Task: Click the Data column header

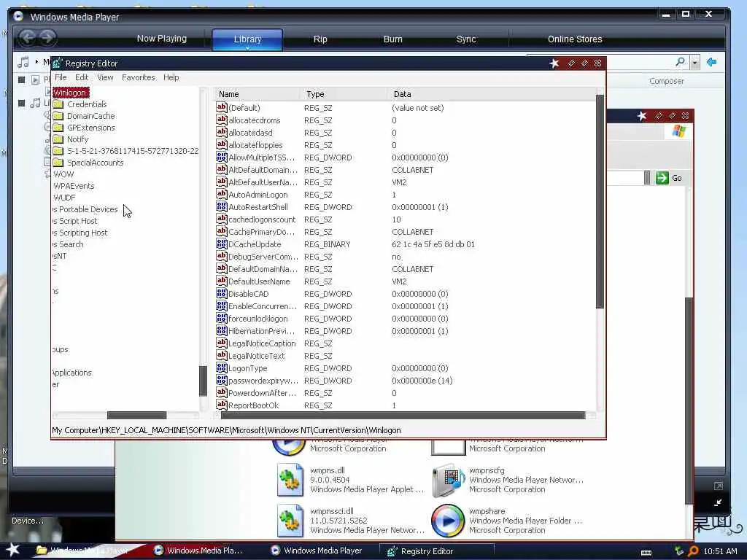Action: pyautogui.click(x=491, y=94)
